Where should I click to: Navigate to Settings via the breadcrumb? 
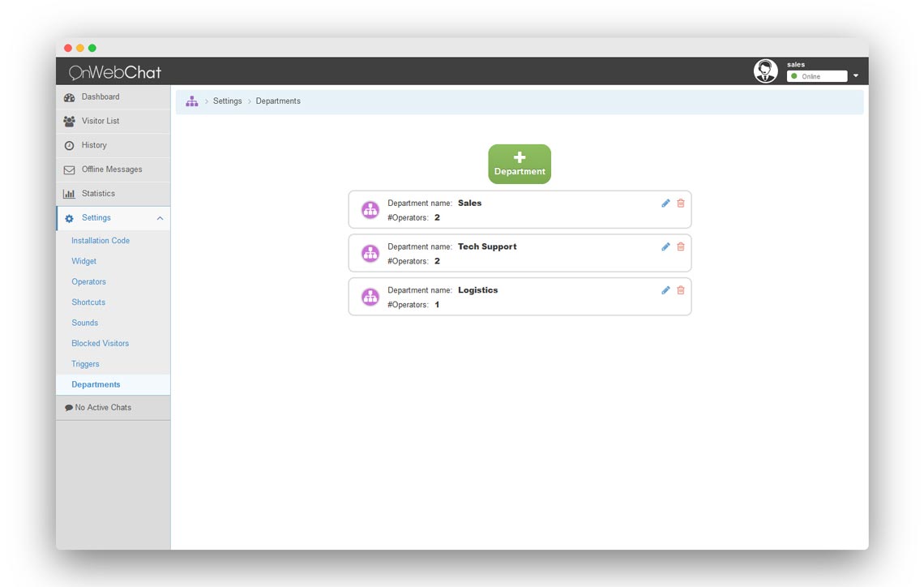[227, 101]
